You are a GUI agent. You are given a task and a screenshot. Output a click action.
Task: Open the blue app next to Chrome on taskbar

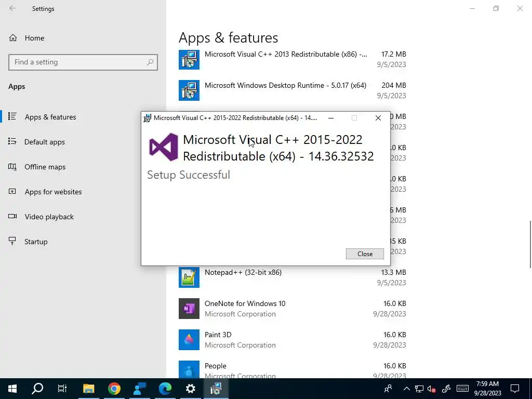coord(140,389)
